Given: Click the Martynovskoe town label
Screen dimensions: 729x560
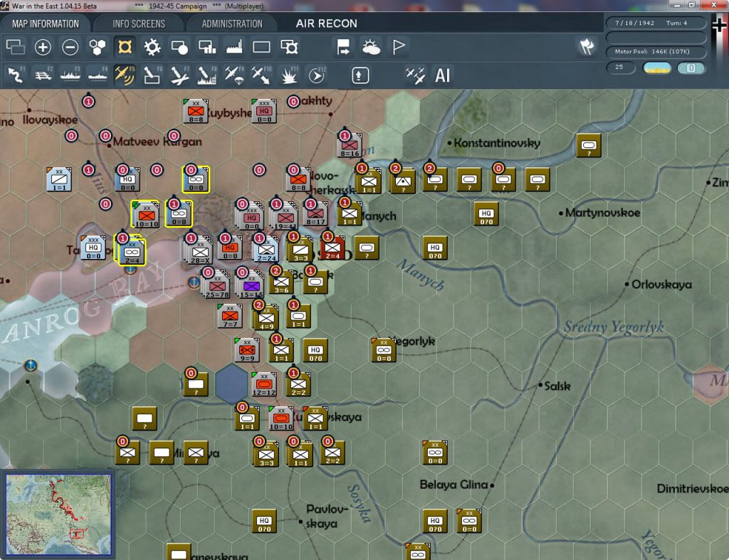Looking at the screenshot, I should [x=602, y=213].
